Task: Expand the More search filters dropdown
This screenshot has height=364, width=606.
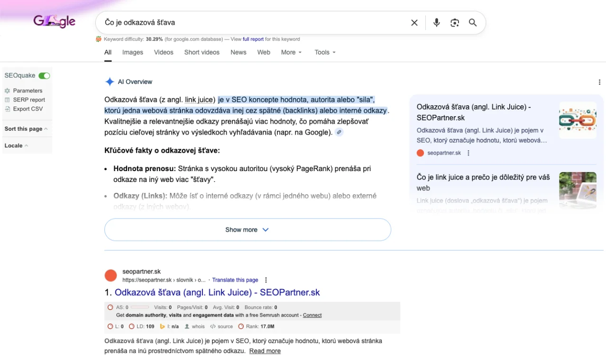Action: click(x=291, y=53)
